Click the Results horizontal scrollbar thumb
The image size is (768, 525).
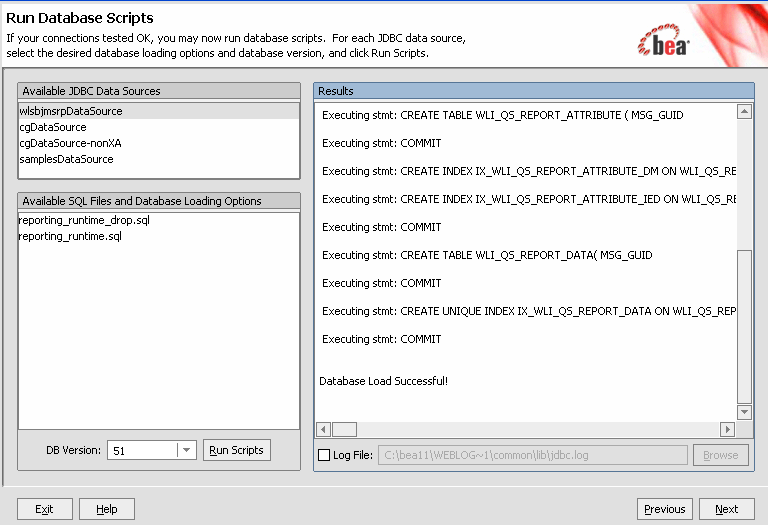tap(344, 430)
